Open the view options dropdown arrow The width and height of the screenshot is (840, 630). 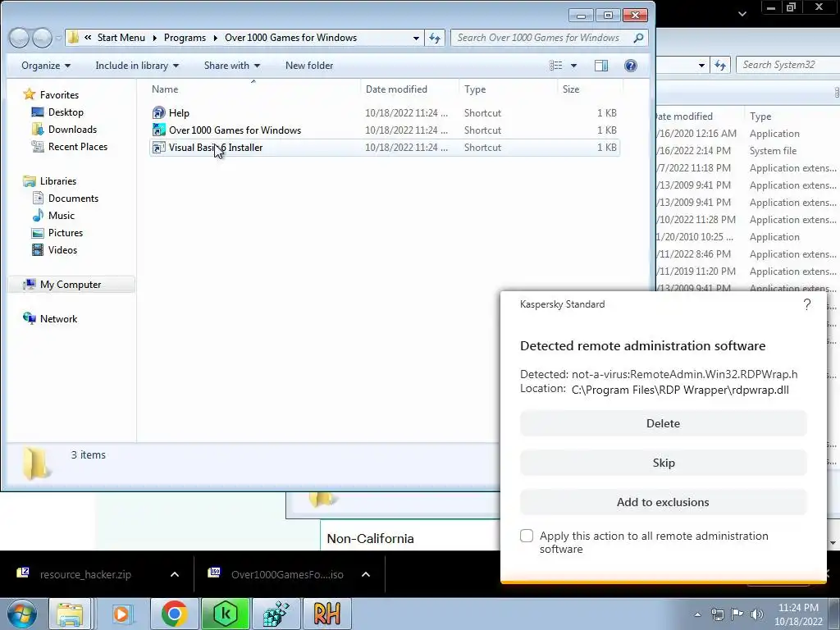click(x=573, y=66)
